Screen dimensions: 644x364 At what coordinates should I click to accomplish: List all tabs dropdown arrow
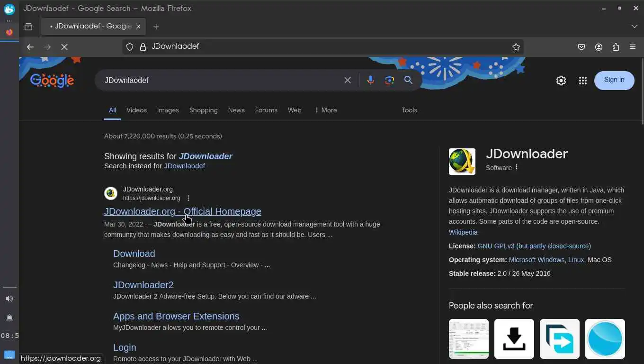(635, 27)
